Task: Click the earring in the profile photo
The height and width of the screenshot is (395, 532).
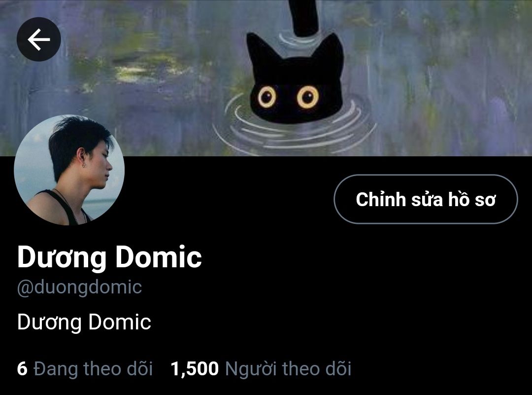Action: pos(83,165)
